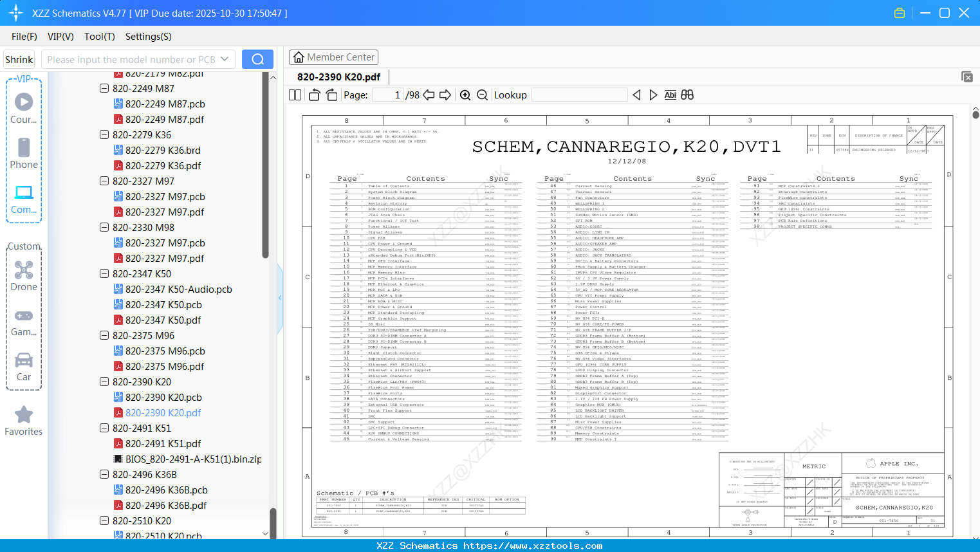Click the blue search magnifier button

click(x=257, y=59)
